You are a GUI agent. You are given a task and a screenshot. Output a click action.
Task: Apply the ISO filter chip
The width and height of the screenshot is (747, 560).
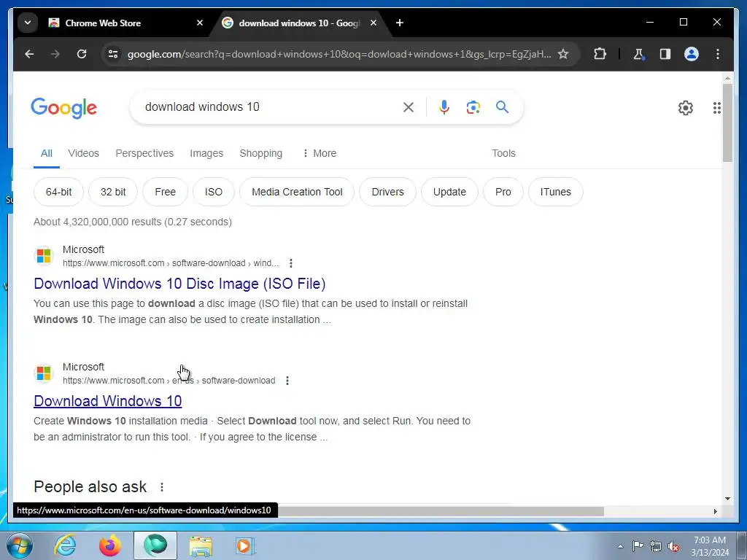point(214,192)
